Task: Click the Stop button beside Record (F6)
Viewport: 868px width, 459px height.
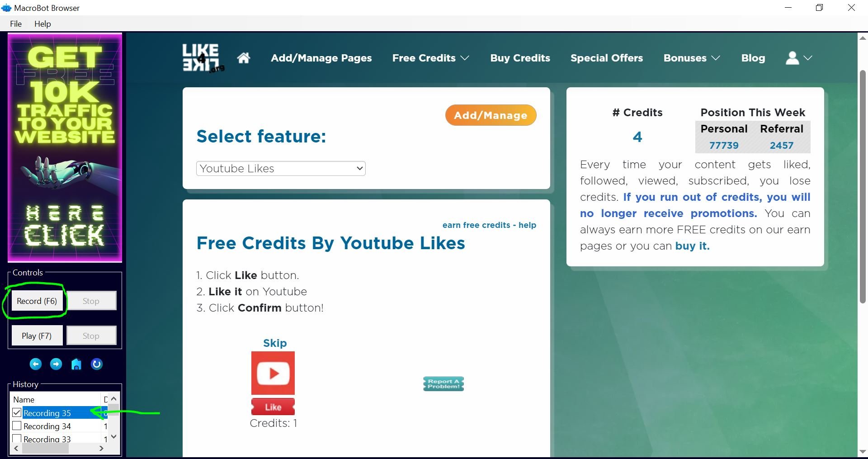Action: click(x=91, y=301)
